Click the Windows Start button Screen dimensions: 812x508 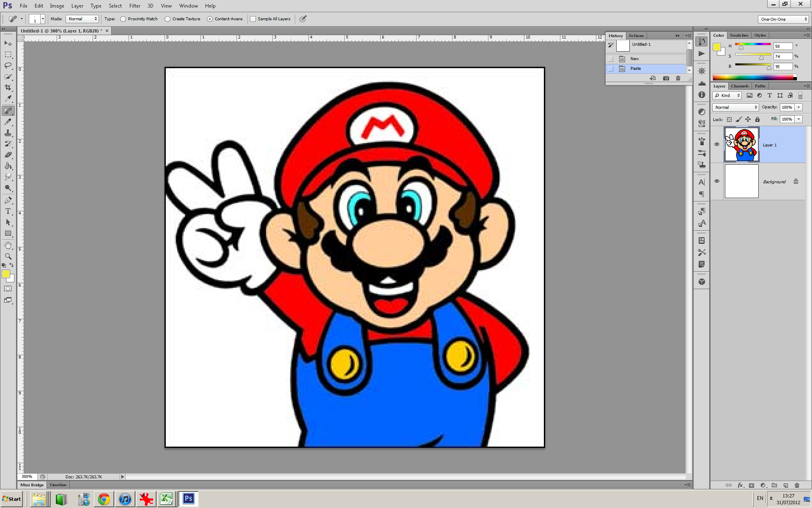tap(12, 499)
